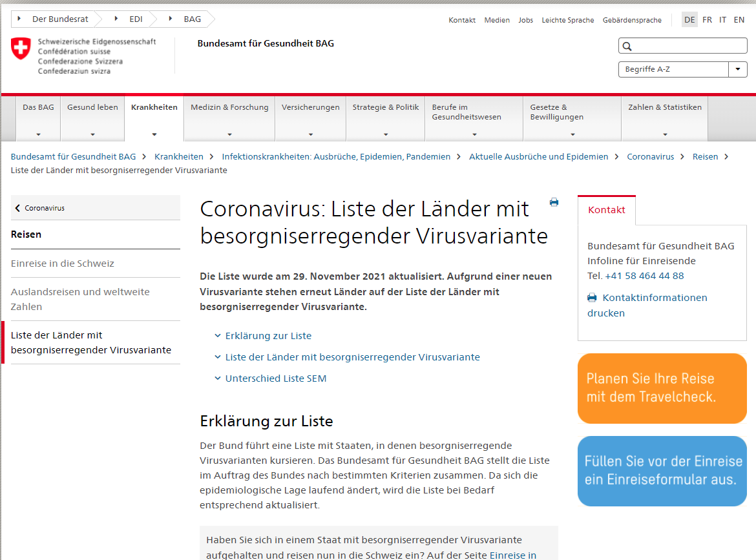Screen dimensions: 756x560
Task: Select the DE language option
Action: [x=690, y=20]
